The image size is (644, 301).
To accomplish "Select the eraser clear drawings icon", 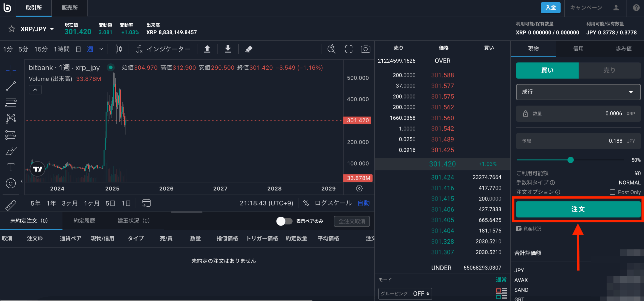I will [x=249, y=49].
